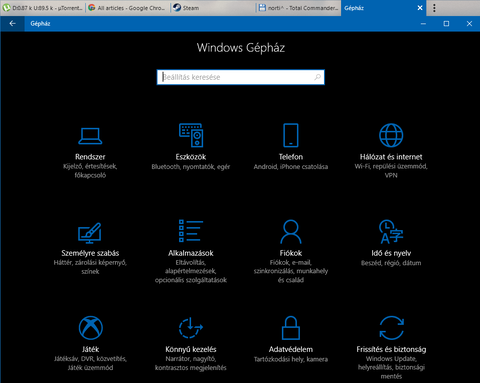
Task: Switch to the All articles Google Chrome tab
Action: [128, 8]
